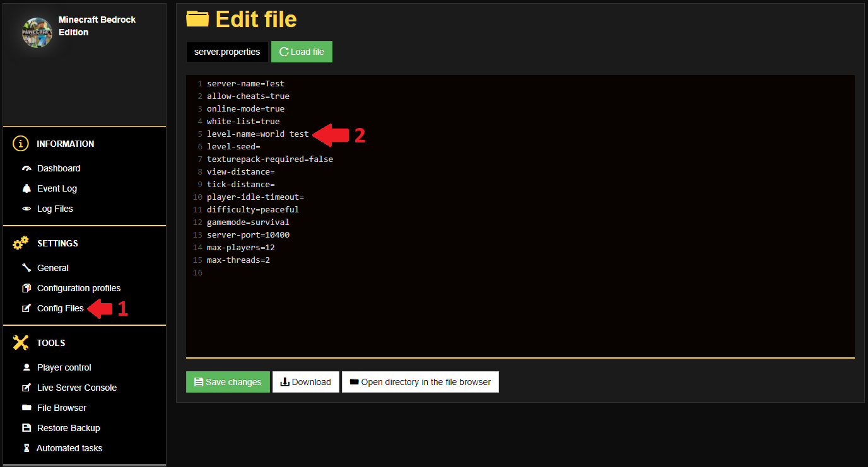Screen dimensions: 868x467
Task: Open the Live Server Console page
Action: pyautogui.click(x=76, y=388)
